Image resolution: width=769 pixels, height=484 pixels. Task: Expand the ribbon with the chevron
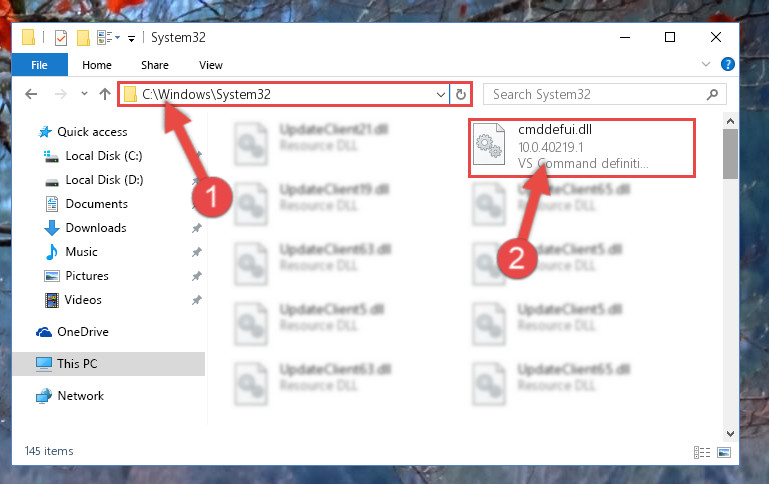click(x=706, y=64)
